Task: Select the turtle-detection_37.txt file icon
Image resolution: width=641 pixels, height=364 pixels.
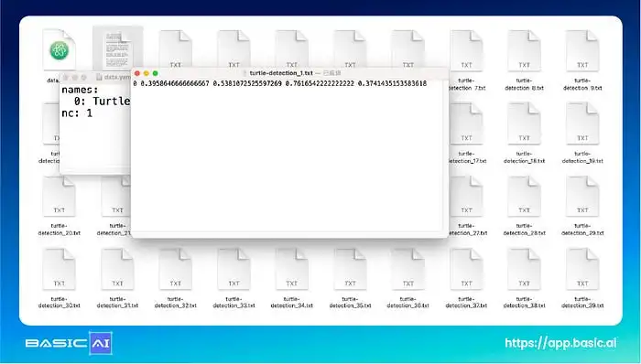Action: pyautogui.click(x=466, y=269)
